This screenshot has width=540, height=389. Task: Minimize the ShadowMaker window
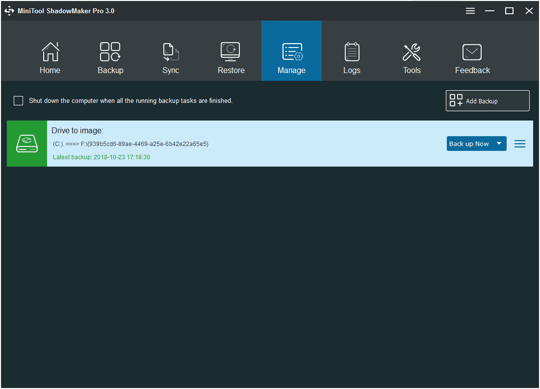[489, 11]
